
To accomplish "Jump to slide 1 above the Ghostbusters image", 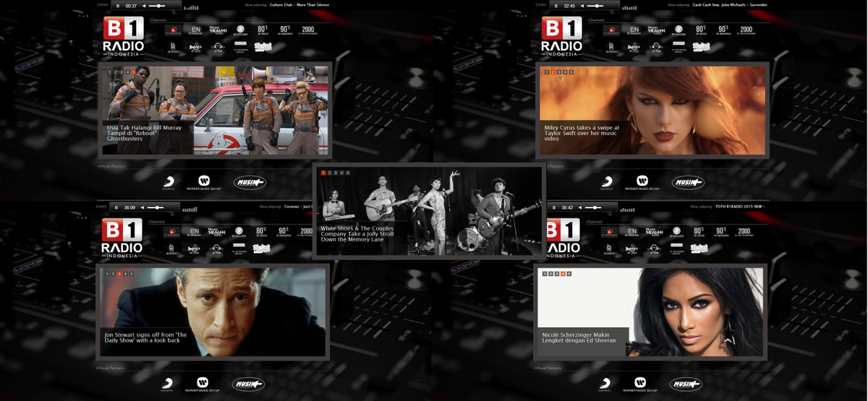I will (110, 72).
